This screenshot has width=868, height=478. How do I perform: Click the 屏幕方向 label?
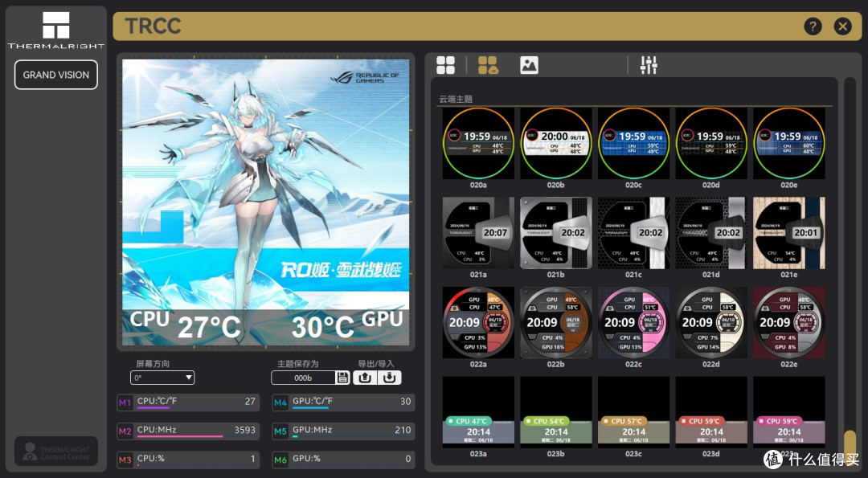click(153, 363)
